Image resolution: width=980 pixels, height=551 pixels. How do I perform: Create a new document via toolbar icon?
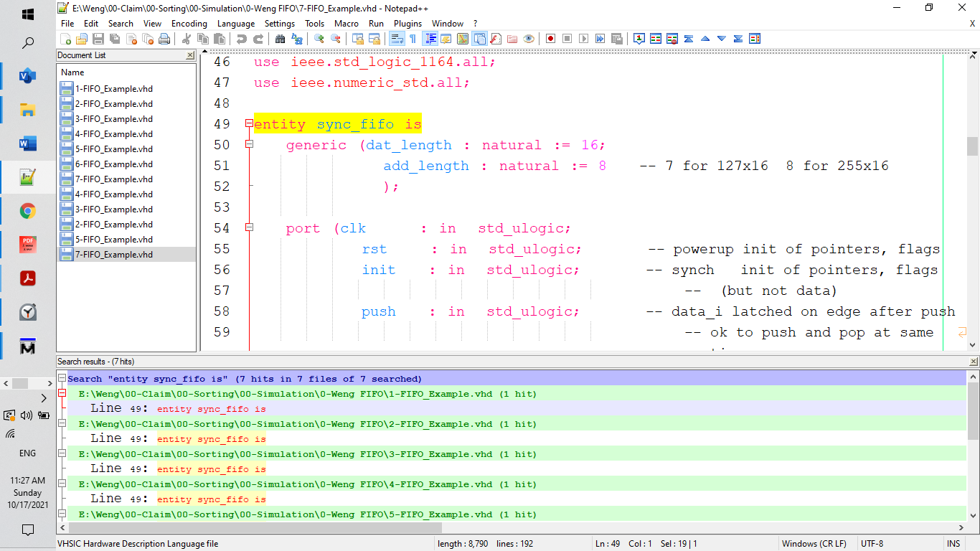coord(65,39)
